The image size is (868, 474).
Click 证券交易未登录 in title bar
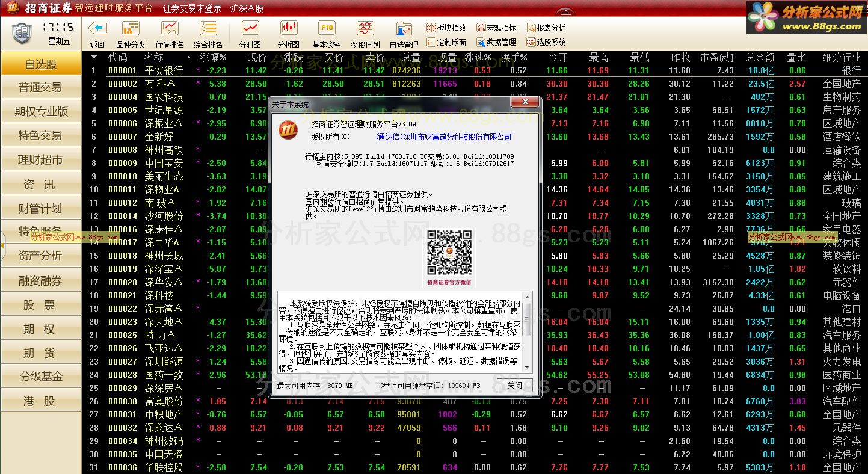(192, 8)
